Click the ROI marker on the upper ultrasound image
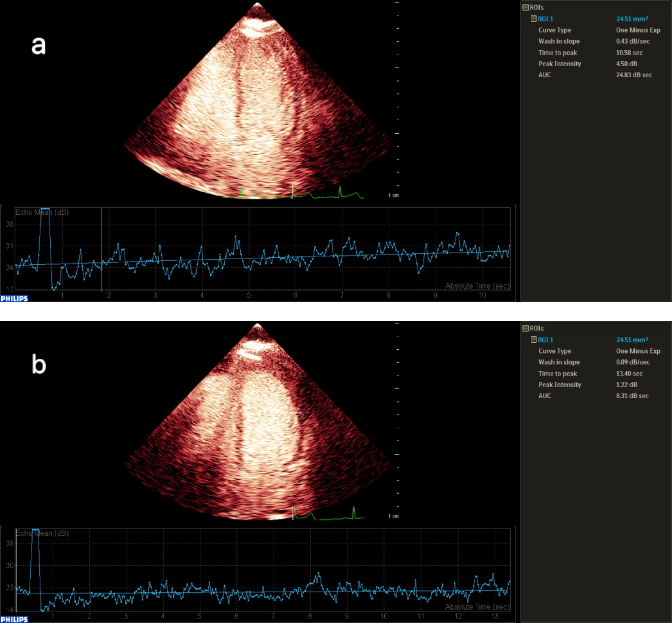Screen dimensions: 672x623 (297, 97)
